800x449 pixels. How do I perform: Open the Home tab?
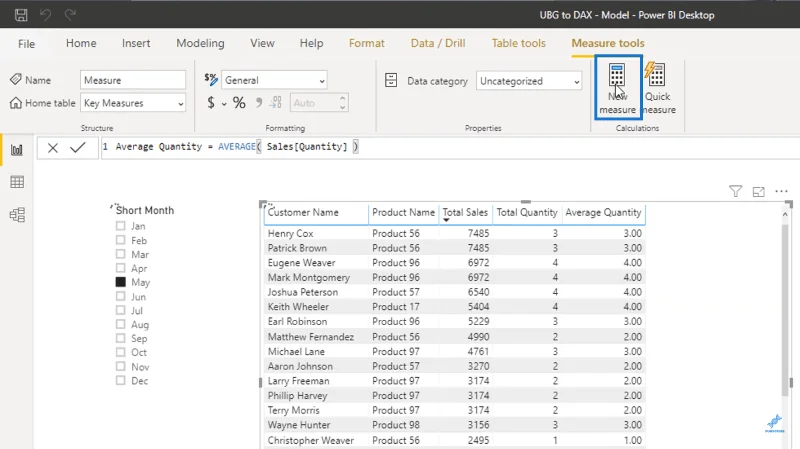(81, 43)
